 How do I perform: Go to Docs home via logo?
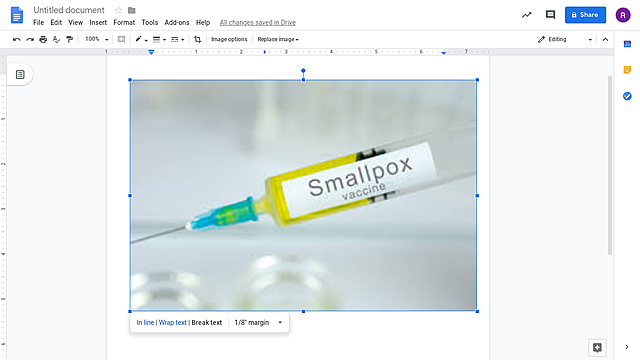click(x=17, y=15)
